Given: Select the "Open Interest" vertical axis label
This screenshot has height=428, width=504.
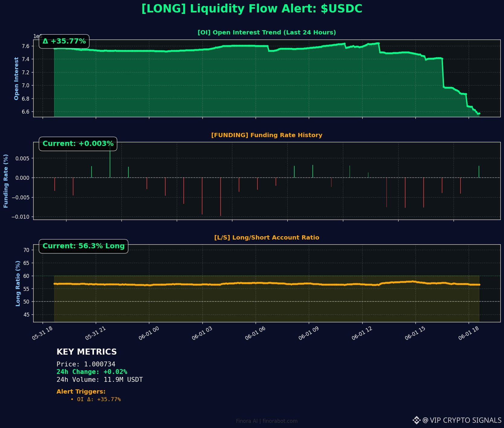Looking at the screenshot, I should point(16,78).
